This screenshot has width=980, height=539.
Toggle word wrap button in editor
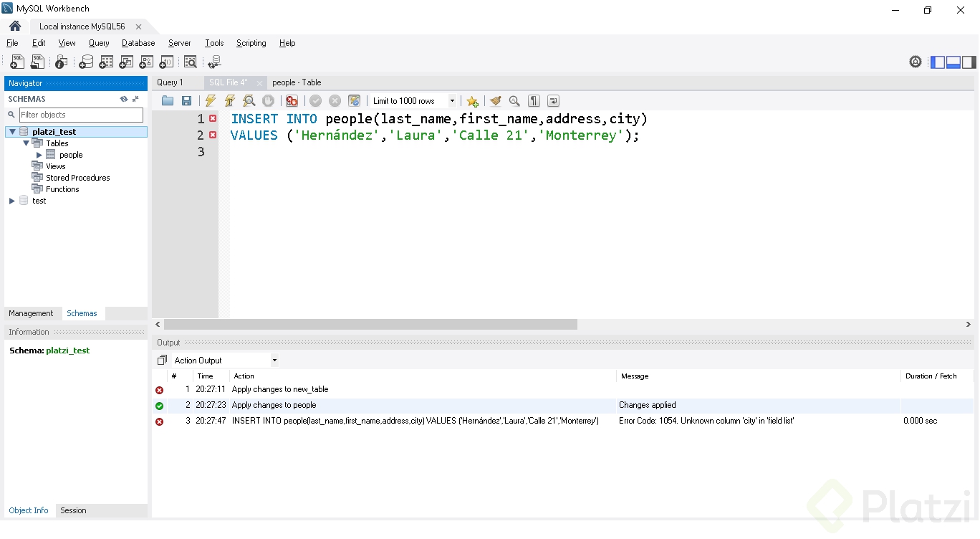point(553,101)
